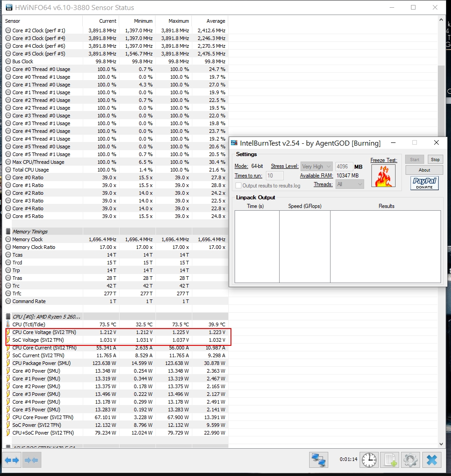
Task: Select the CPU Core Power (SVI2 TFN) row
Action: coord(115,417)
